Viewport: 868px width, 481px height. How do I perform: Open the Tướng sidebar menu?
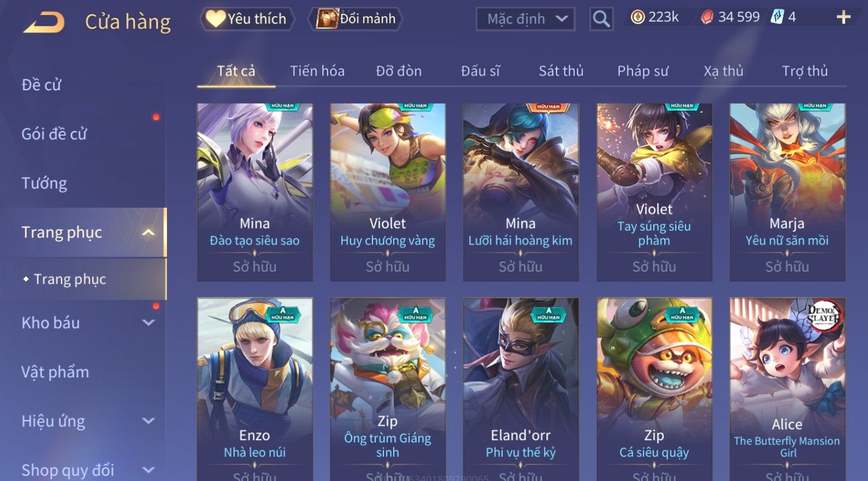click(x=44, y=183)
